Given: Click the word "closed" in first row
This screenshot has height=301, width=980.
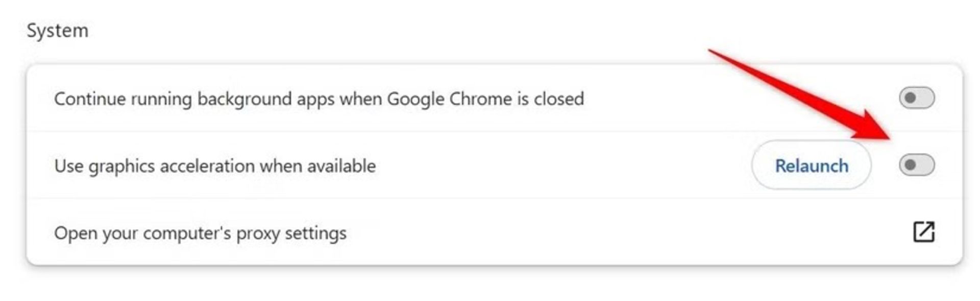Looking at the screenshot, I should [558, 99].
